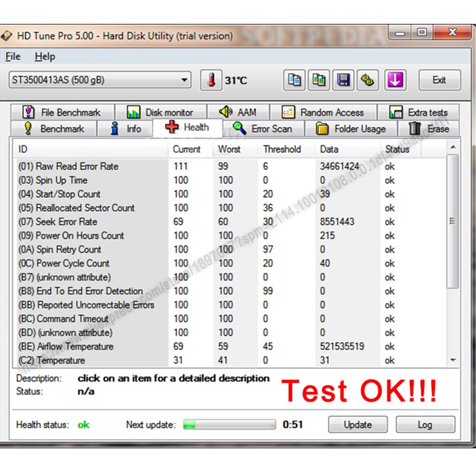Click the Log button
This screenshot has width=476, height=476.
[425, 425]
